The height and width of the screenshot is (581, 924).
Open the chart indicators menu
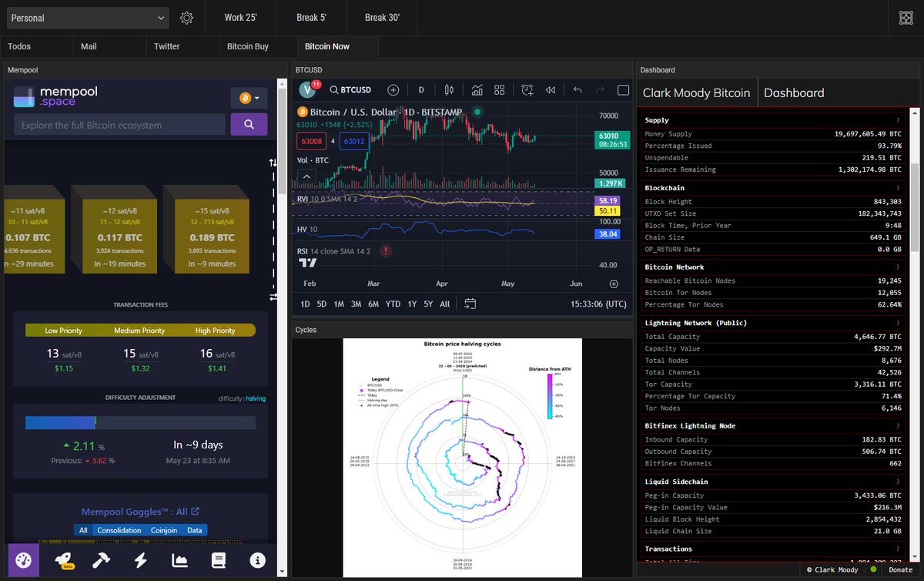tap(477, 90)
